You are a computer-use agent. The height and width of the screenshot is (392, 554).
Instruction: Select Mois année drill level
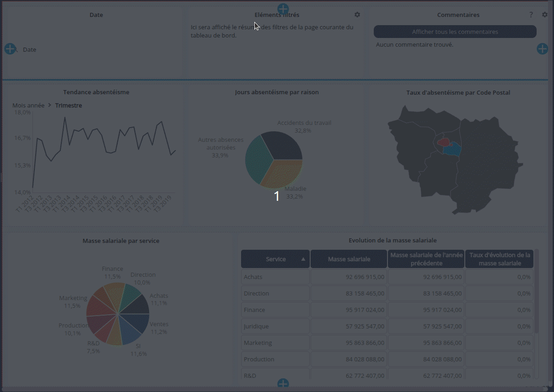click(28, 105)
